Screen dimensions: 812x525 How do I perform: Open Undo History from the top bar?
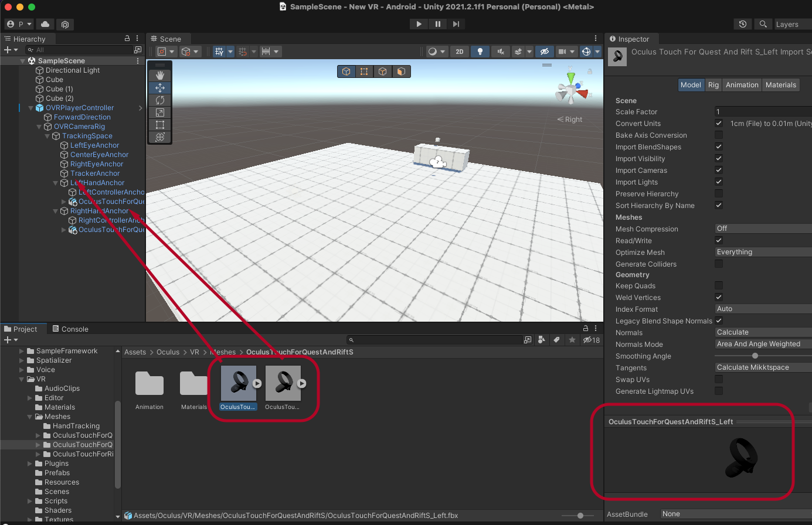click(x=743, y=24)
